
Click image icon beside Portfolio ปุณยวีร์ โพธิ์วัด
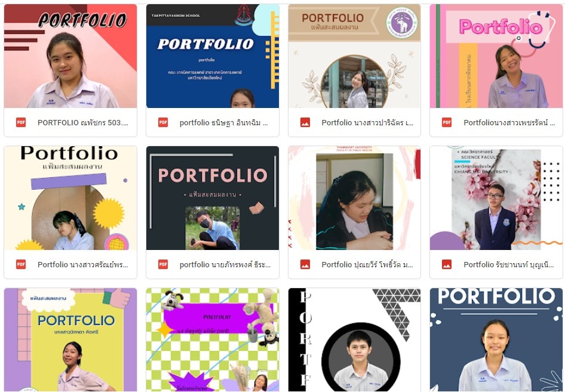tap(305, 264)
